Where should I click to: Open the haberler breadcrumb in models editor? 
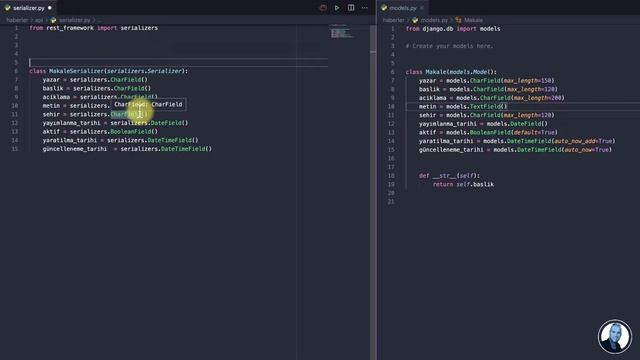point(393,20)
